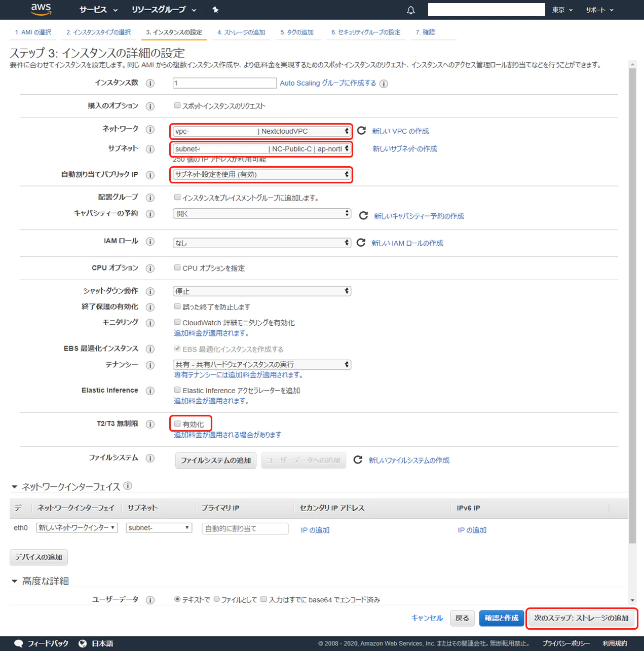Refresh the capacity reservation list
This screenshot has width=644, height=651.
tap(363, 216)
